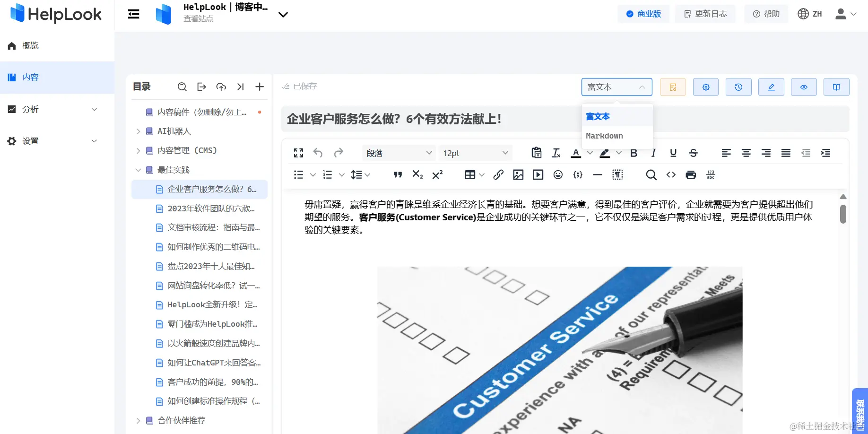Insert an image
Screen dimensions: 868x434
(518, 175)
